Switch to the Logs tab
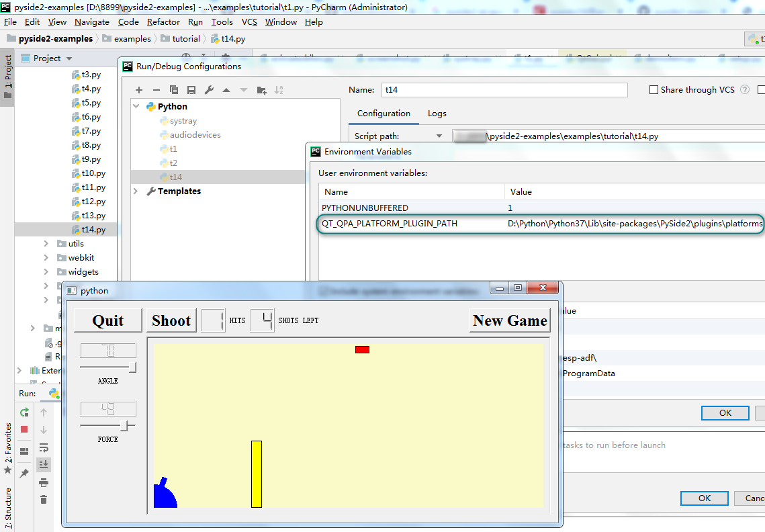Image resolution: width=765 pixels, height=532 pixels. tap(437, 114)
